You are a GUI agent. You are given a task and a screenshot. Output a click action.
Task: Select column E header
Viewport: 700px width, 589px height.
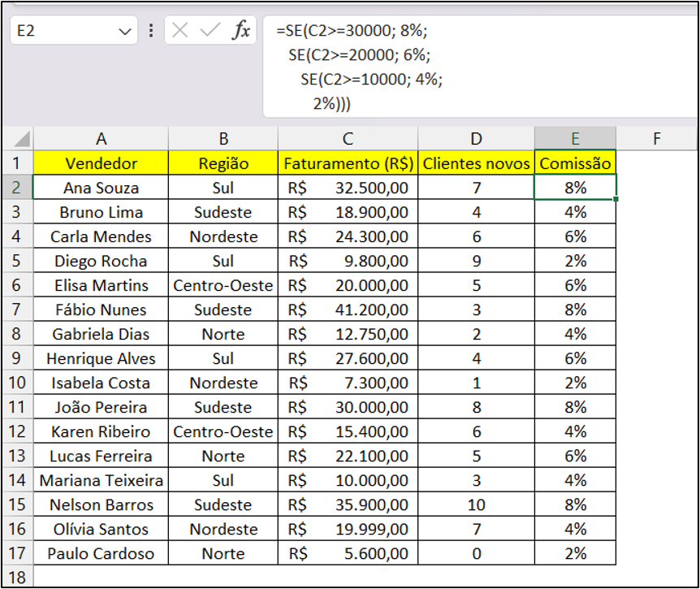click(575, 139)
